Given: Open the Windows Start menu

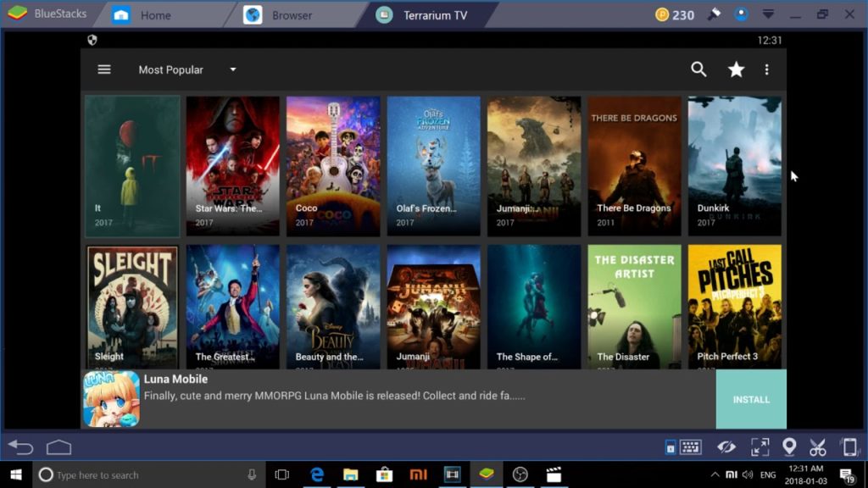Looking at the screenshot, I should coord(16,474).
